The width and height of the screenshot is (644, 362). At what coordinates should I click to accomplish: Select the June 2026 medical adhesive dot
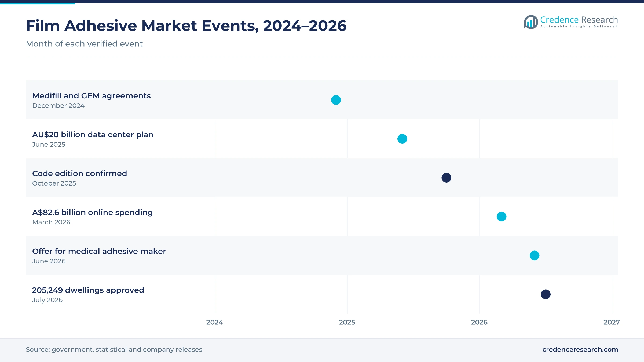[x=535, y=256]
